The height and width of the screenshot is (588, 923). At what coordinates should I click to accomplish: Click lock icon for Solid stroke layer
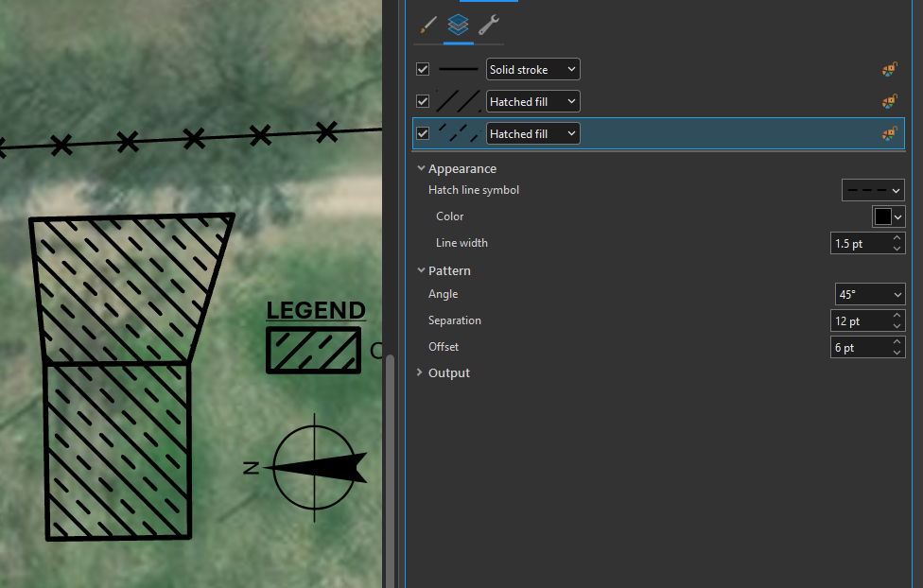(890, 69)
